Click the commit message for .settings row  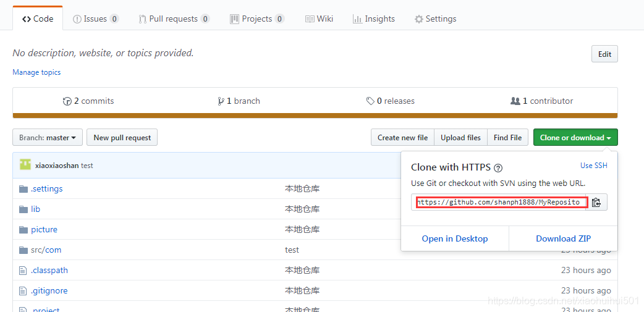302,189
